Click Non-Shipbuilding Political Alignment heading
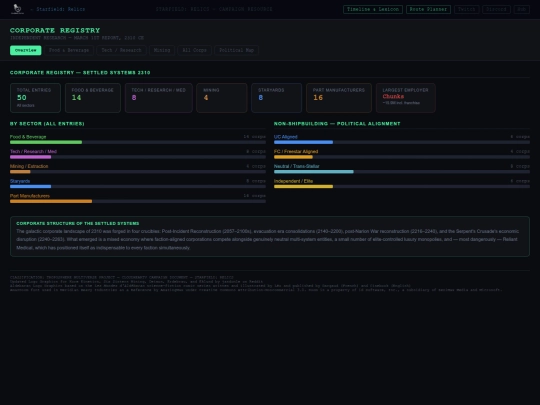This screenshot has height=405, width=540. pos(337,124)
